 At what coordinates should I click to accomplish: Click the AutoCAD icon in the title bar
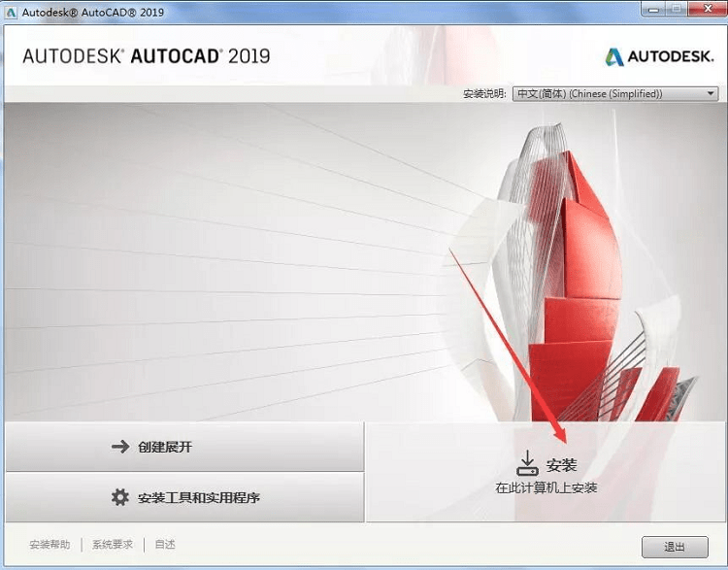11,12
